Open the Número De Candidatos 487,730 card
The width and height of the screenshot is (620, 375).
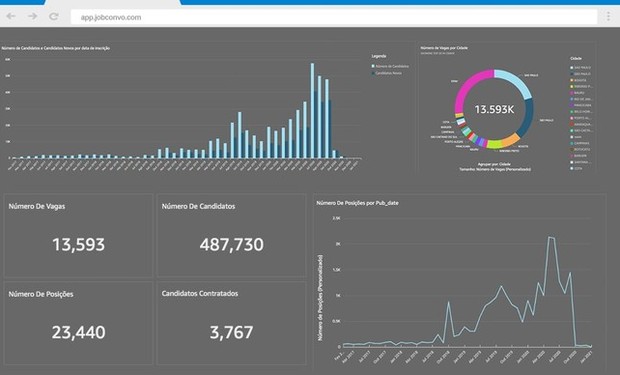(231, 235)
